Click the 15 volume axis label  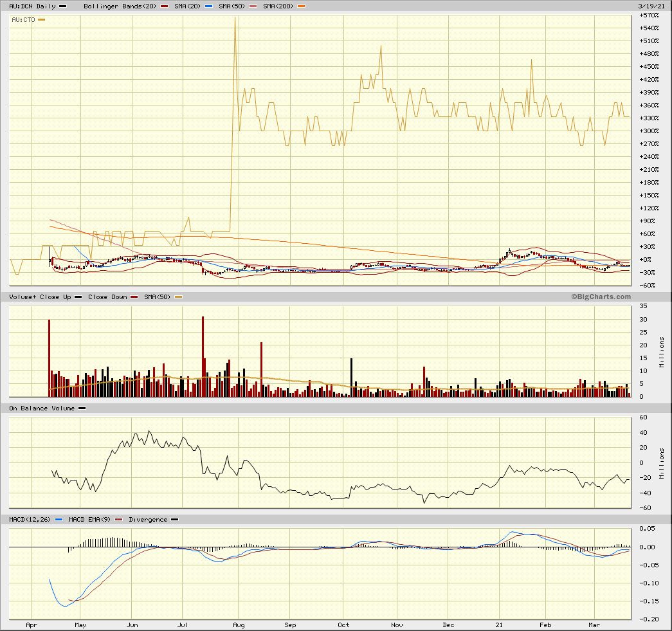click(643, 358)
